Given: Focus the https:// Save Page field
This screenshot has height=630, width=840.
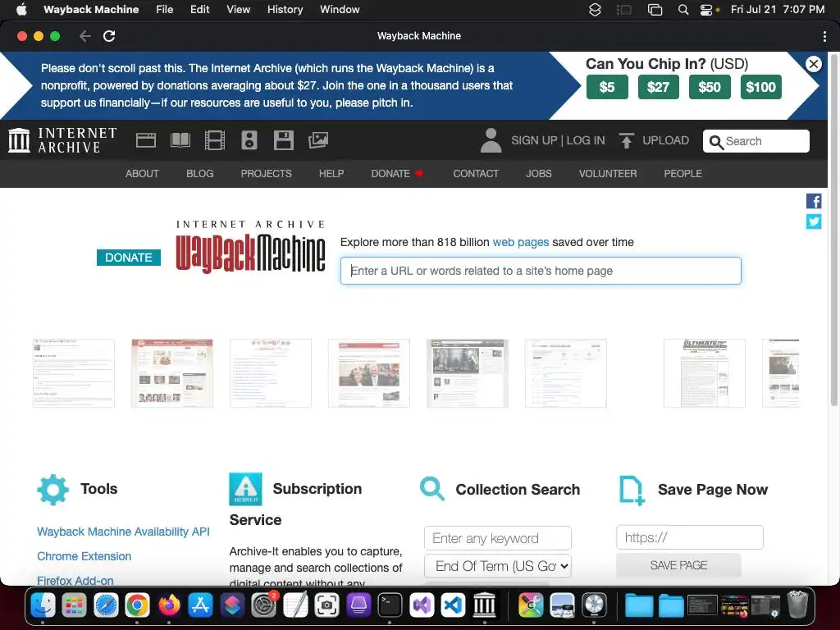Looking at the screenshot, I should 689,537.
